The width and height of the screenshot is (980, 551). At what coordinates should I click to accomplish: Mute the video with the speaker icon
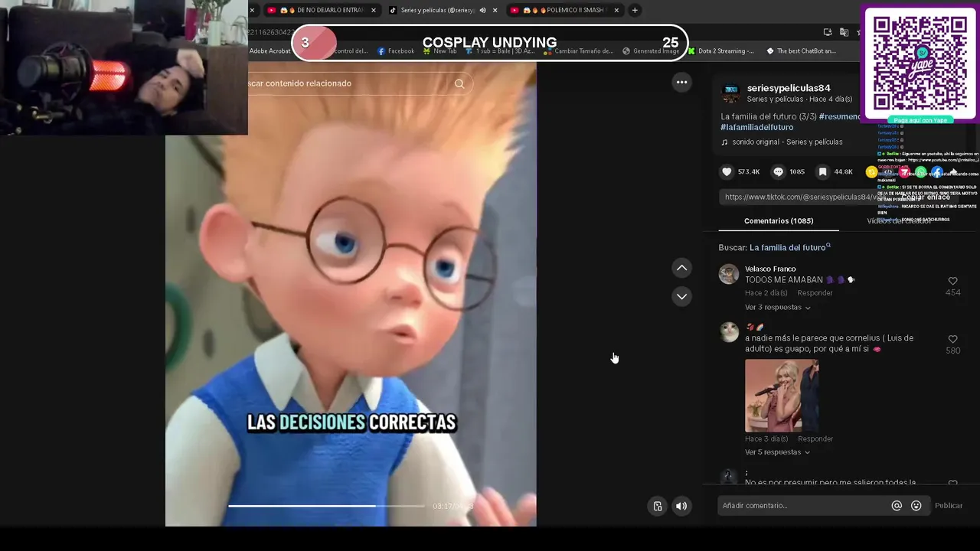681,506
